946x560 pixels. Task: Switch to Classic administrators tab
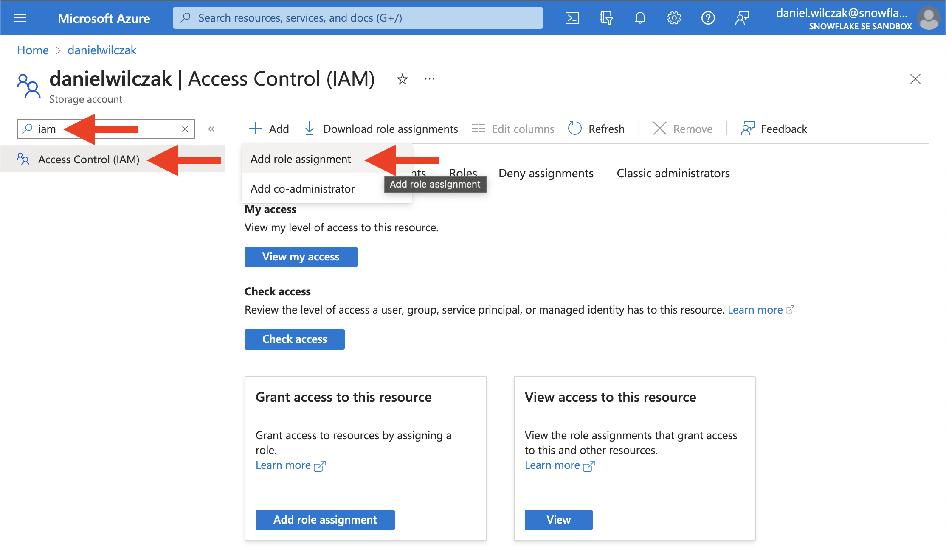[x=673, y=173]
